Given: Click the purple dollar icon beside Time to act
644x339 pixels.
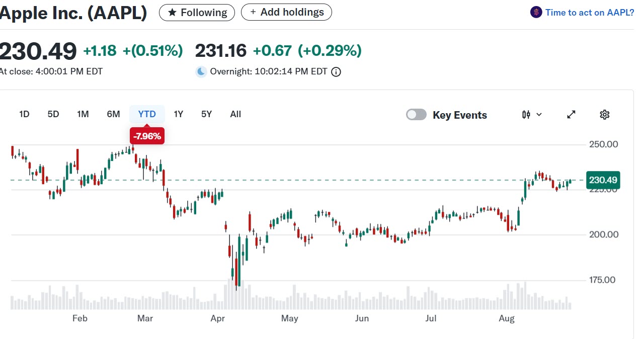Looking at the screenshot, I should coord(536,12).
